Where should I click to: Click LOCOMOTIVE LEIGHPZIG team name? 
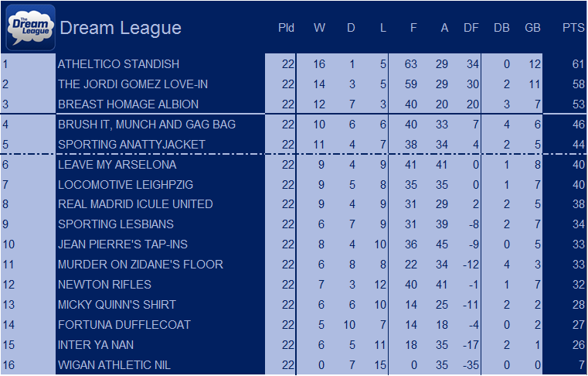(x=126, y=185)
